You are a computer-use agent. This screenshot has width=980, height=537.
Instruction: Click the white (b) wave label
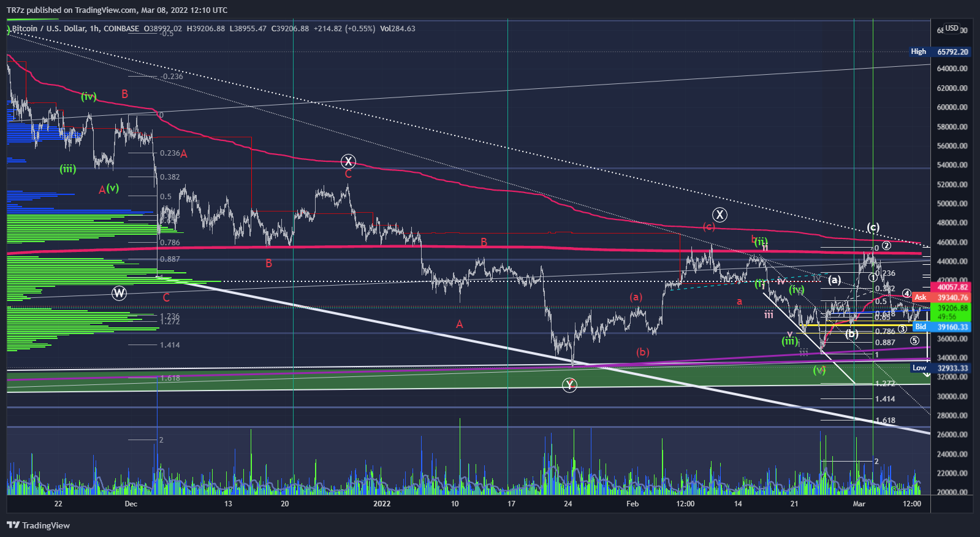point(852,334)
